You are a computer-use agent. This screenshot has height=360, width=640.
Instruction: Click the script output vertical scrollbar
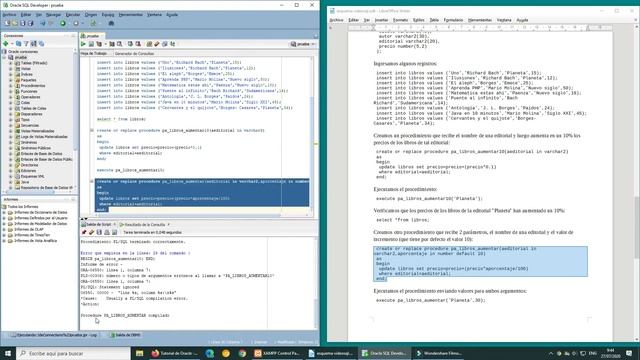click(x=315, y=282)
